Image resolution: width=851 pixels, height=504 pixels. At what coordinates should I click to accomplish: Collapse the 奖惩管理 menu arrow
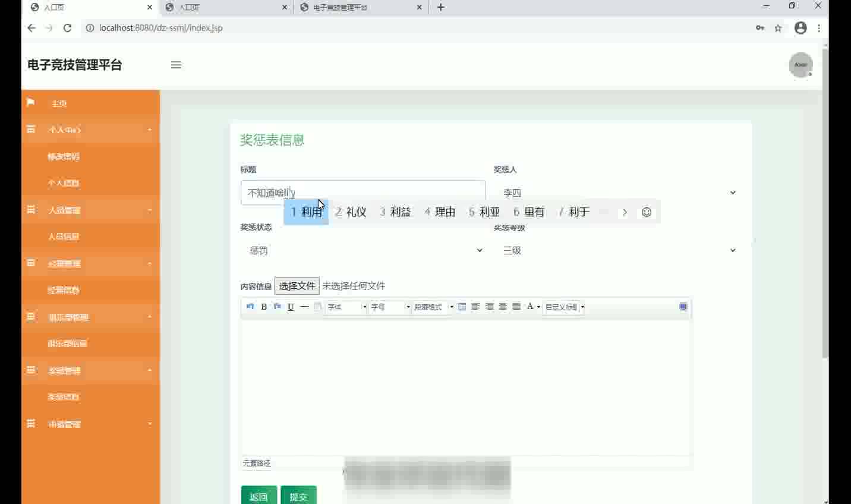[150, 370]
